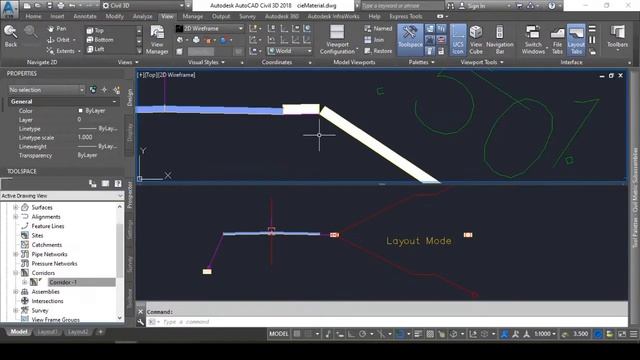Open the Home ribbon tab
The image size is (640, 360).
click(33, 17)
